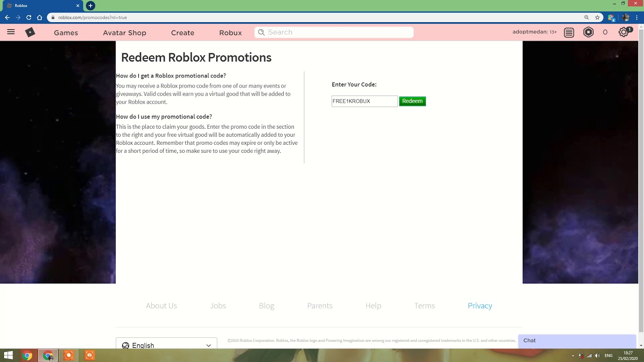Click the promo code input field

(x=364, y=101)
